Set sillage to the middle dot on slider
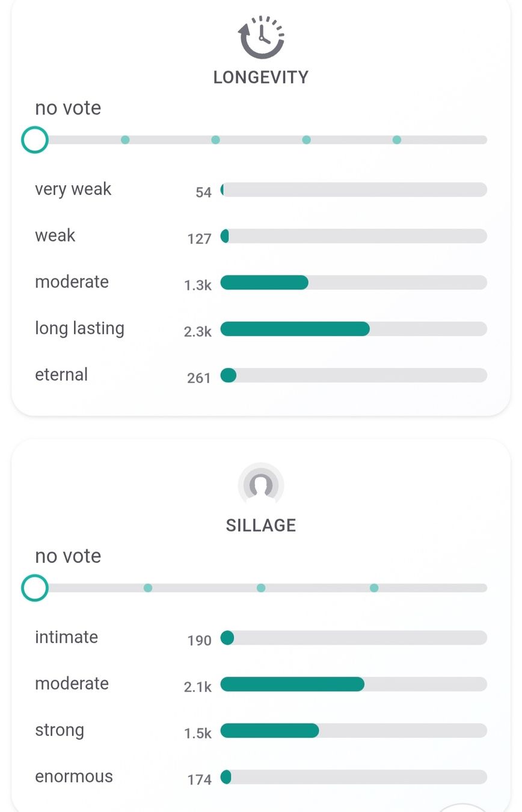 pyautogui.click(x=261, y=588)
